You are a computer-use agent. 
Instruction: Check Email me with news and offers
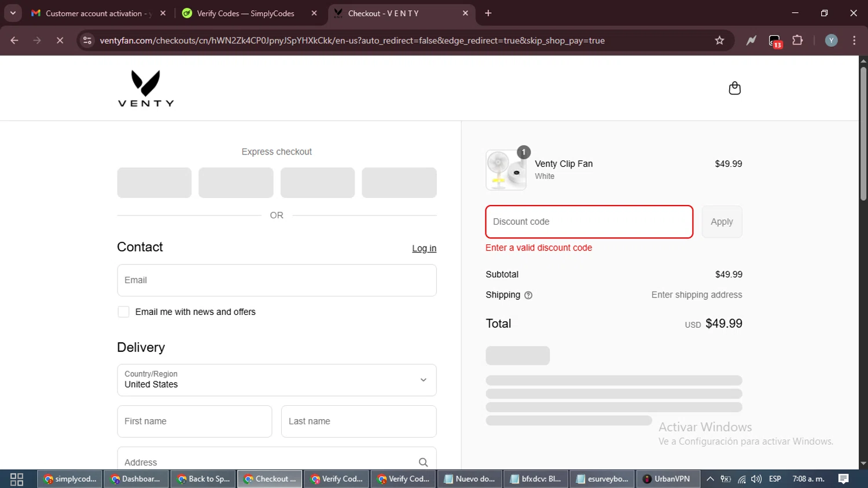[123, 312]
